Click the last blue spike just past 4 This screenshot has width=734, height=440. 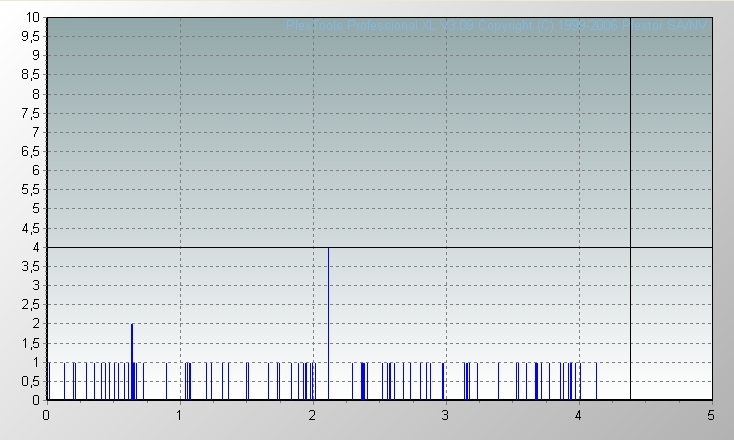tap(596, 381)
